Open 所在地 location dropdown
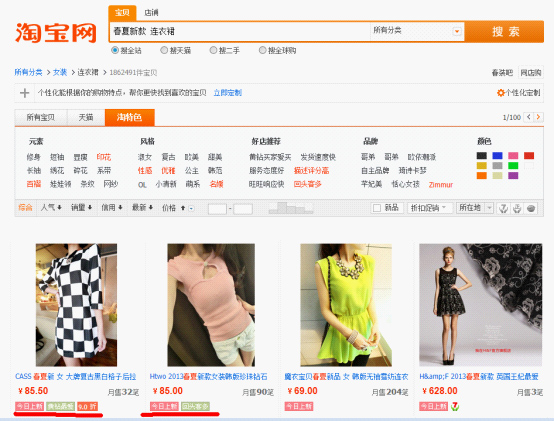Viewport: 554px width, 421px height. tap(475, 208)
